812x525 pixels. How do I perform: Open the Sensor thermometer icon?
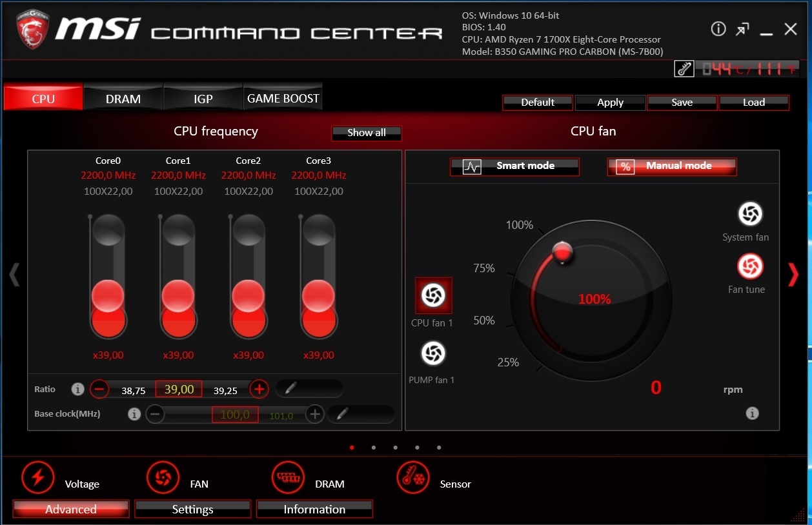(x=413, y=477)
